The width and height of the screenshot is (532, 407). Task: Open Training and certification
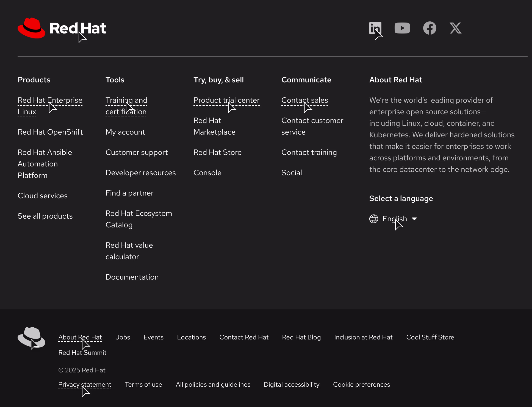click(x=126, y=106)
